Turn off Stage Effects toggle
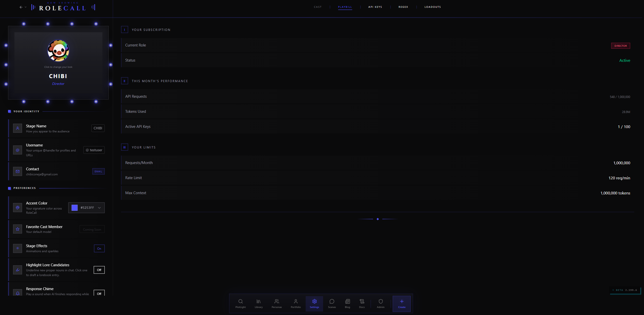 (x=99, y=248)
